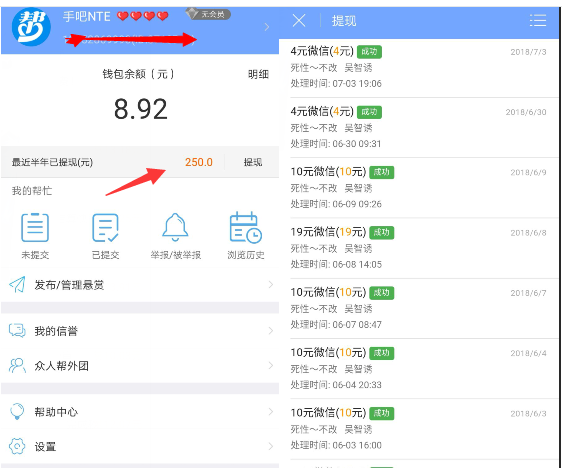Image resolution: width=562 pixels, height=468 pixels.
Task: Tap 处理时间: 06-07 08:47 line
Action: point(336,324)
